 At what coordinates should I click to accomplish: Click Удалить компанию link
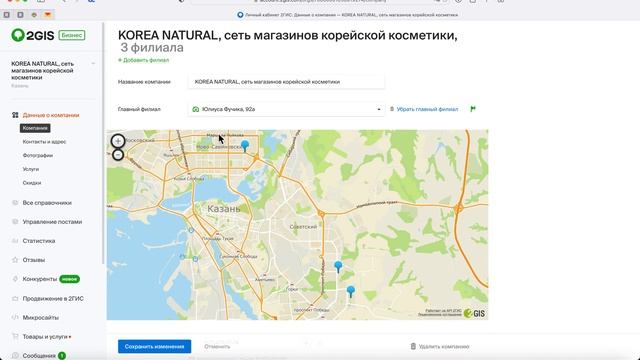click(x=444, y=347)
